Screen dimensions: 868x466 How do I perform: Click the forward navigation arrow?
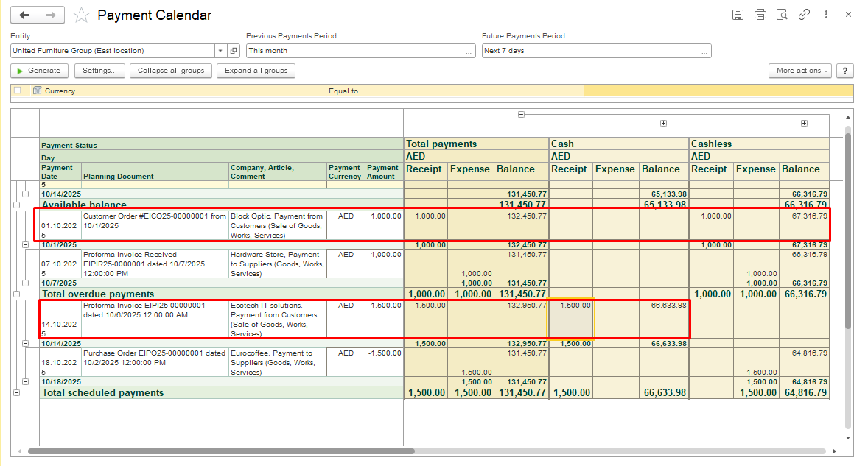coord(51,15)
